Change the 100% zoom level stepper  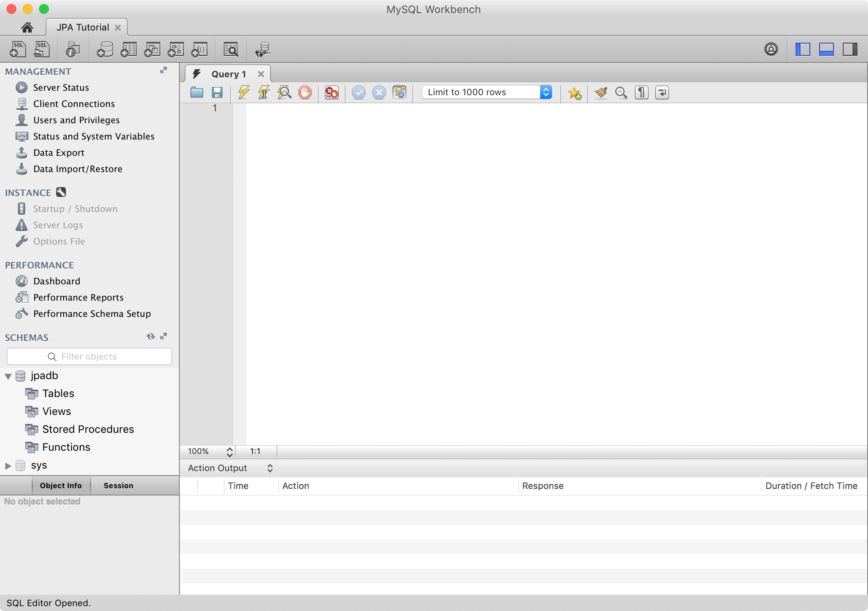point(229,452)
